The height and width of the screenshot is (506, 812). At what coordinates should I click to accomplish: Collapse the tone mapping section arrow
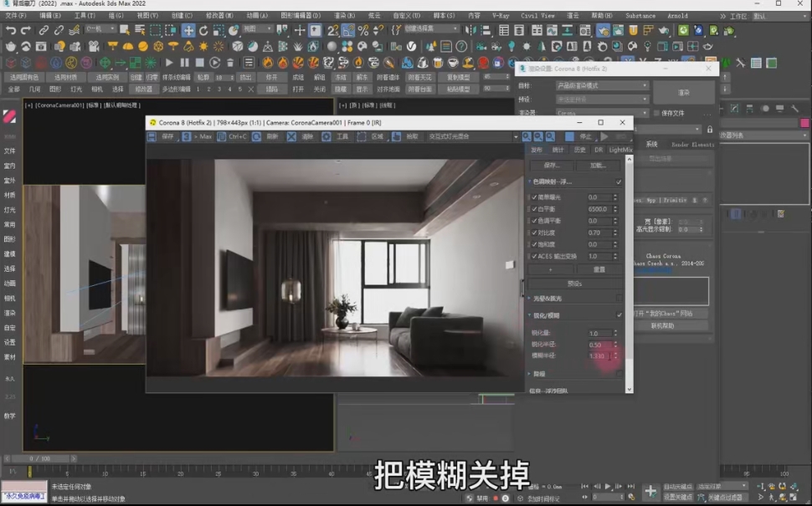click(530, 181)
